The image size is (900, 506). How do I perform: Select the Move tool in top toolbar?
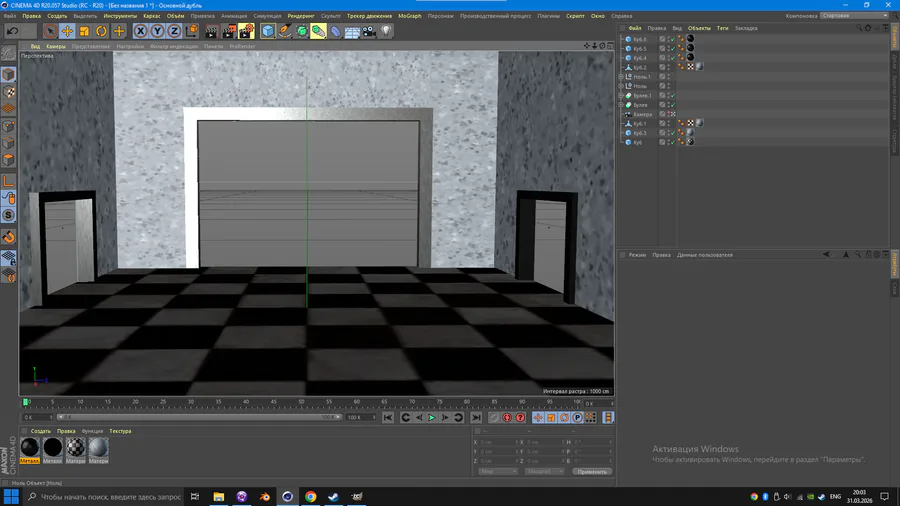tap(67, 31)
